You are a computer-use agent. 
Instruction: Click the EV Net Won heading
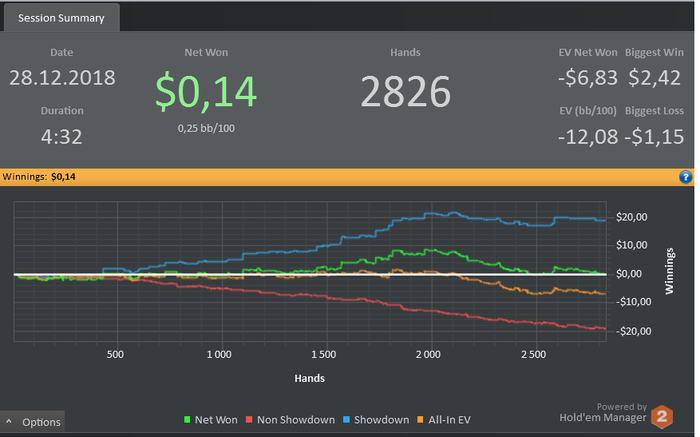point(588,53)
